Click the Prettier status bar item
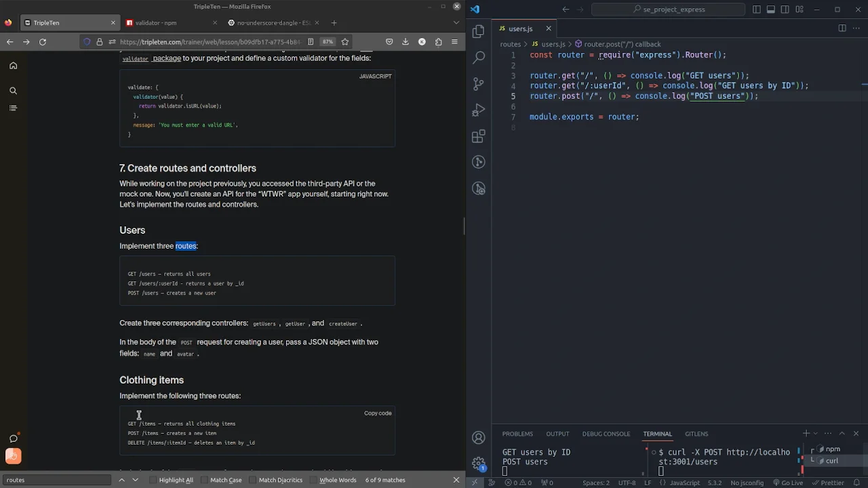868x488 pixels. click(827, 483)
